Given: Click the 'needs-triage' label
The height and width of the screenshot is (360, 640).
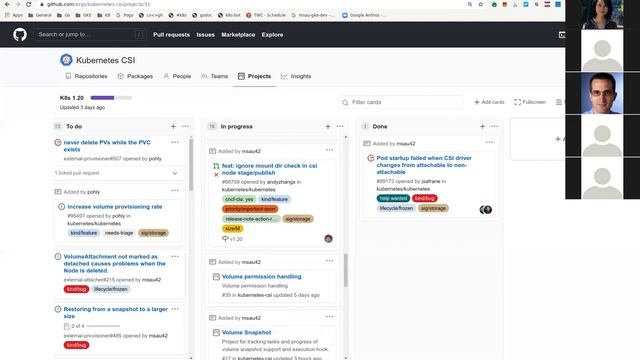Looking at the screenshot, I should click(x=119, y=233).
